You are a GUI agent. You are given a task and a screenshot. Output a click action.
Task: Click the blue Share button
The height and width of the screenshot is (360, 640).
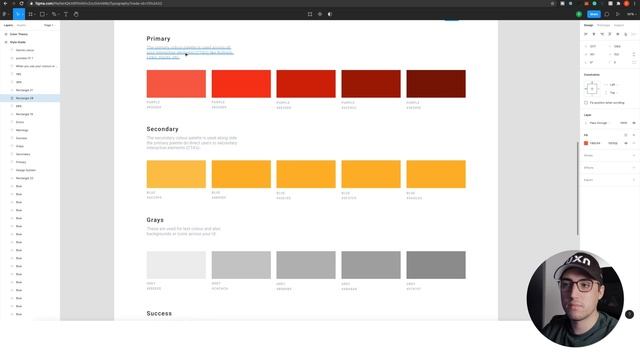[594, 14]
